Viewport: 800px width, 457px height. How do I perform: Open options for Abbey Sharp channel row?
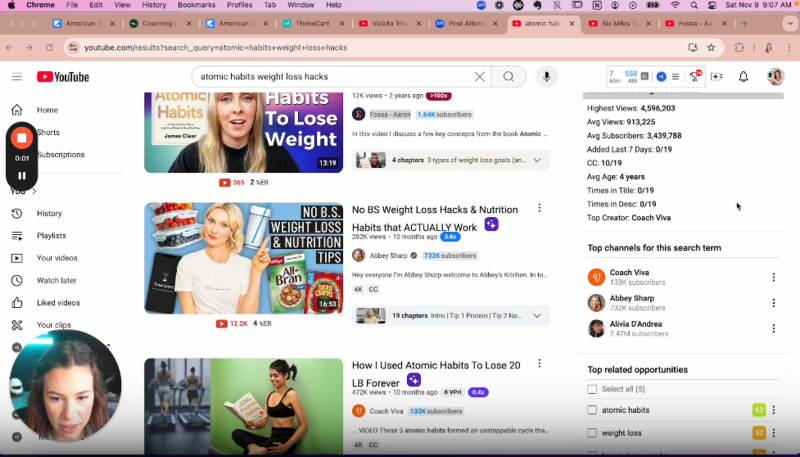click(773, 303)
